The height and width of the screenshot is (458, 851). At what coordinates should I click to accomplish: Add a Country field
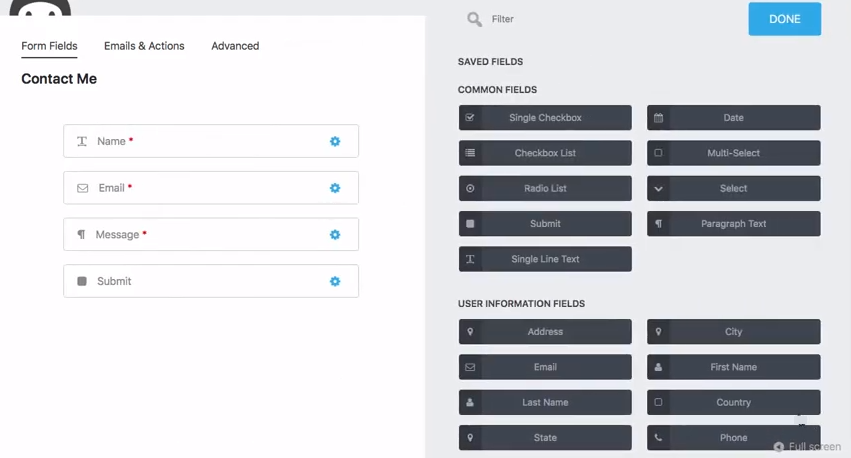tap(733, 403)
